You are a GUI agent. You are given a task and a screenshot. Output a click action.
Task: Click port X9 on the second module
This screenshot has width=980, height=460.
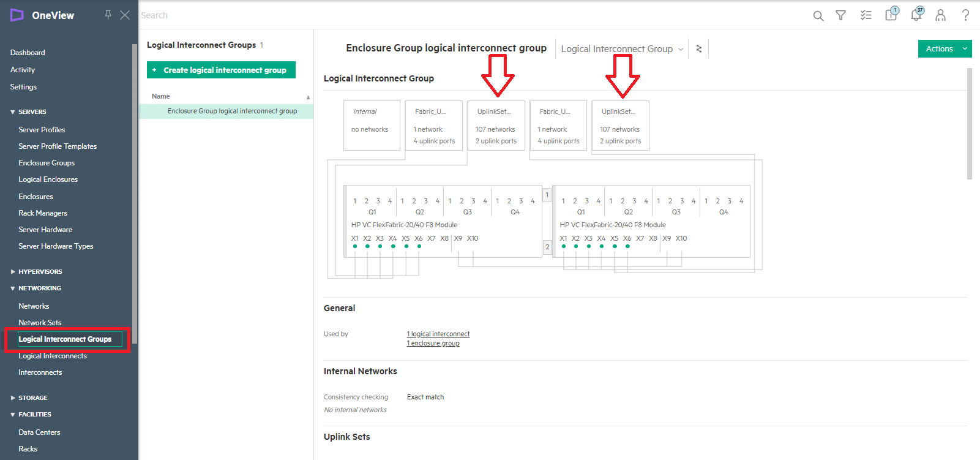pos(667,238)
